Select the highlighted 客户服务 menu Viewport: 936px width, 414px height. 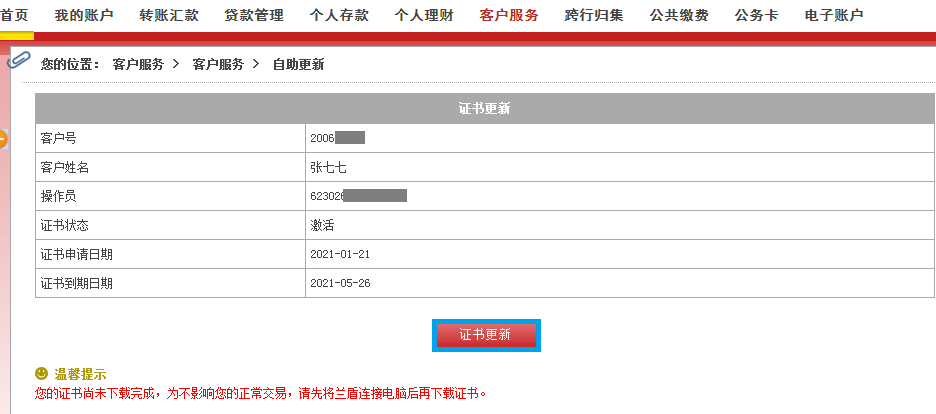509,16
